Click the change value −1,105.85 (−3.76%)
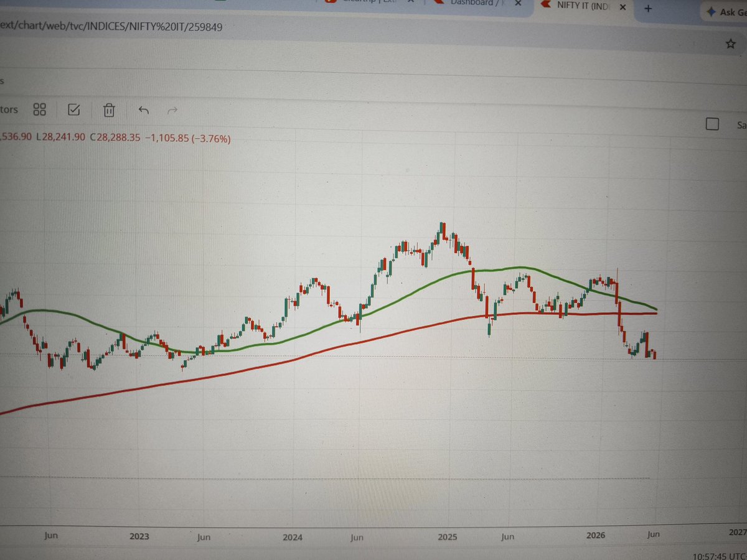The width and height of the screenshot is (747, 560). (x=187, y=139)
